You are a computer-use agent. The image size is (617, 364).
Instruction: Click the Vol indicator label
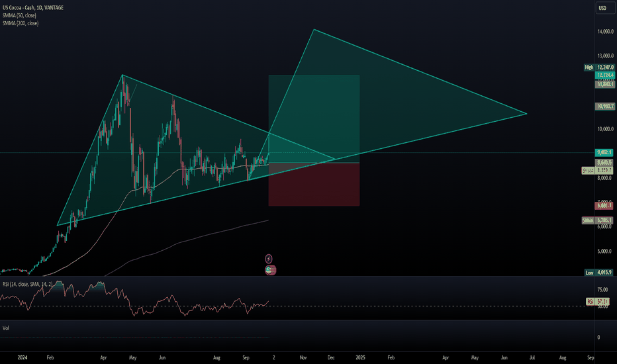[6, 328]
